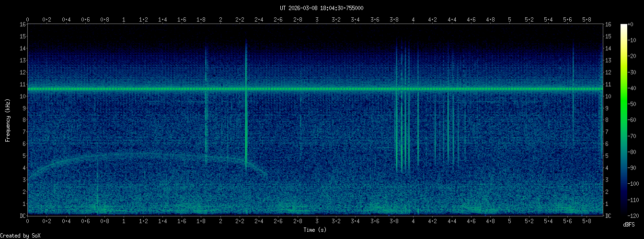
Task: Click the "Frequency (kHz)" axis label
Action: [8, 120]
